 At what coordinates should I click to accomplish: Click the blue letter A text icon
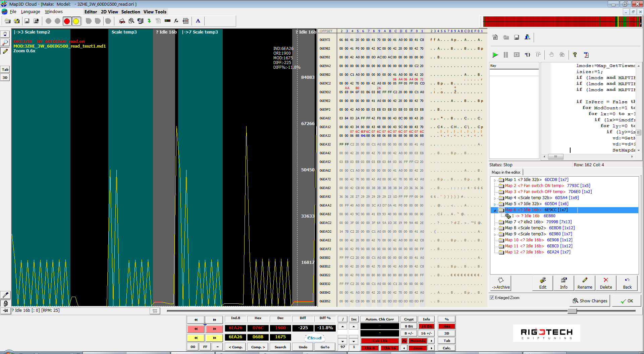(198, 21)
